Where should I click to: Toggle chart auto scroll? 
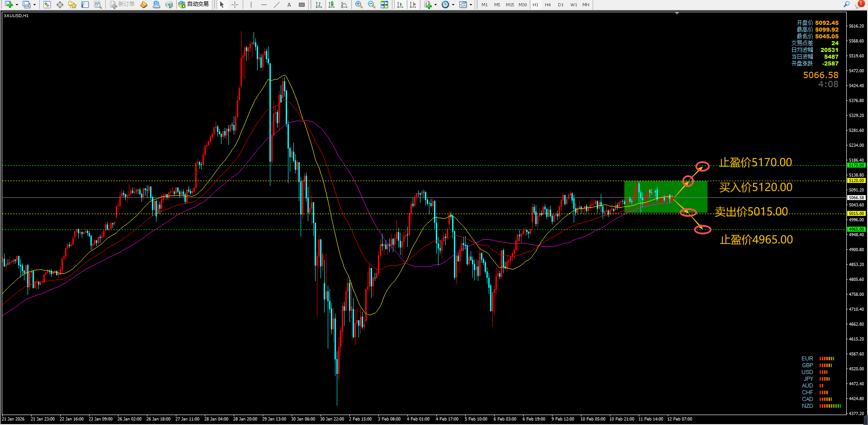tap(400, 5)
